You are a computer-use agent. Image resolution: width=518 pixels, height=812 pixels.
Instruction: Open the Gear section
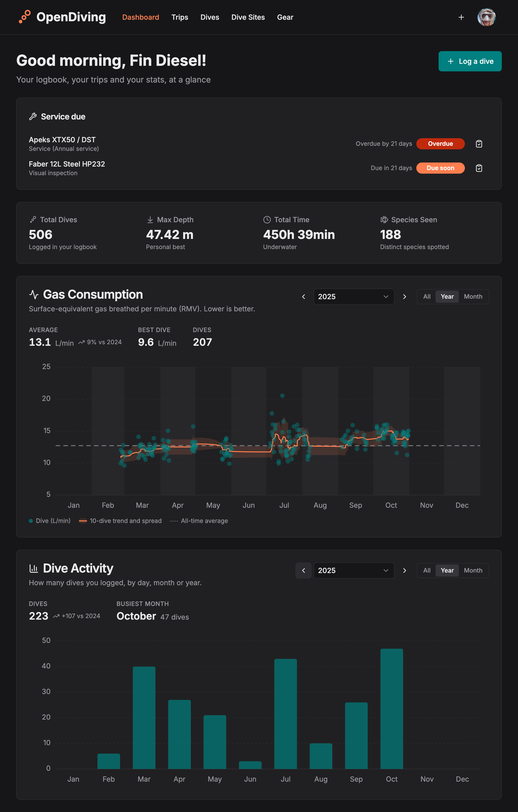[x=285, y=17]
